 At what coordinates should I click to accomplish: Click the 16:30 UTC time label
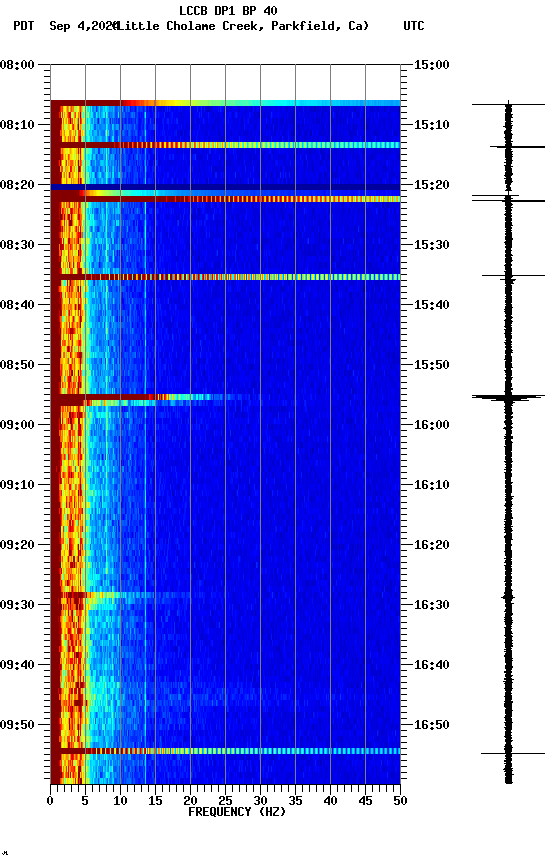point(432,605)
